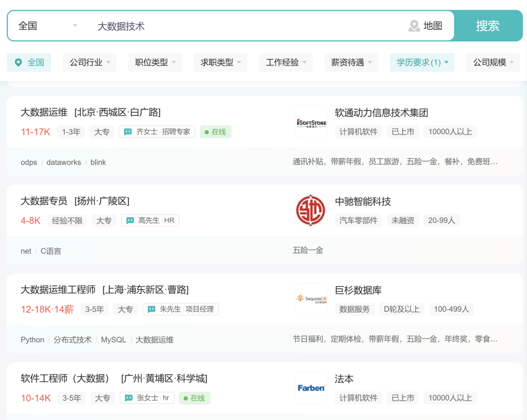Click the 100-499人 company size tag

pyautogui.click(x=451, y=309)
